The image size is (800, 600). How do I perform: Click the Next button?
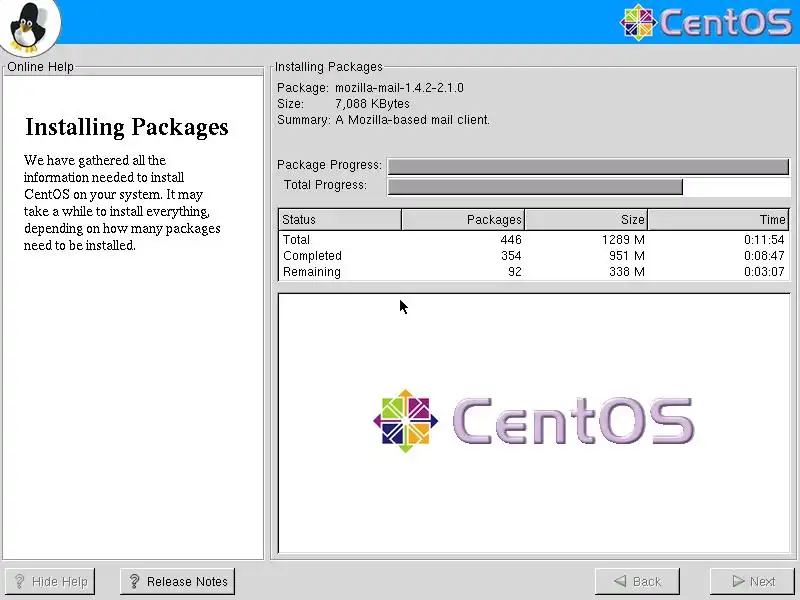(754, 581)
